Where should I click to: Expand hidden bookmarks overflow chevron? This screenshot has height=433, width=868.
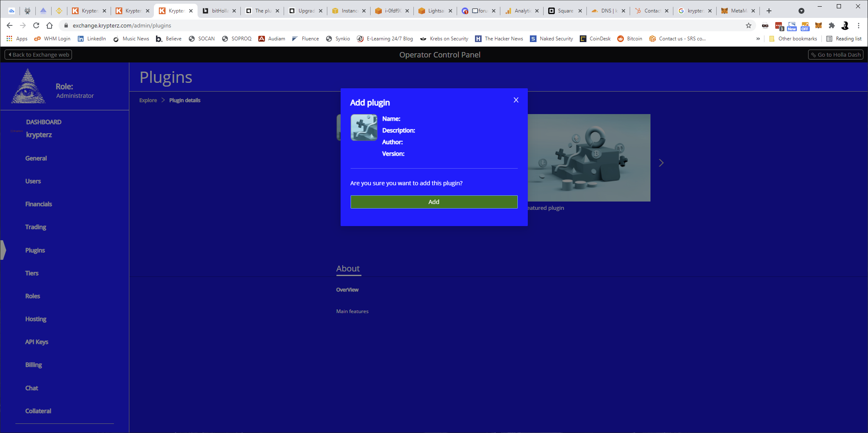tap(758, 39)
